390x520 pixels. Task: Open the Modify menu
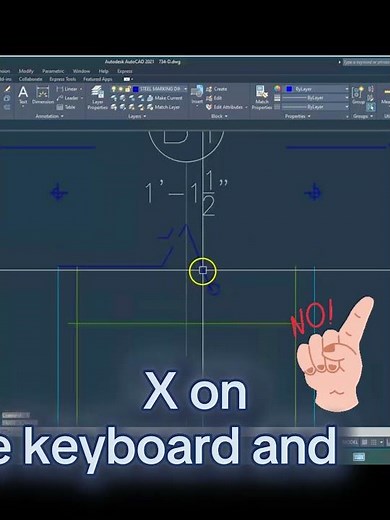pyautogui.click(x=26, y=71)
